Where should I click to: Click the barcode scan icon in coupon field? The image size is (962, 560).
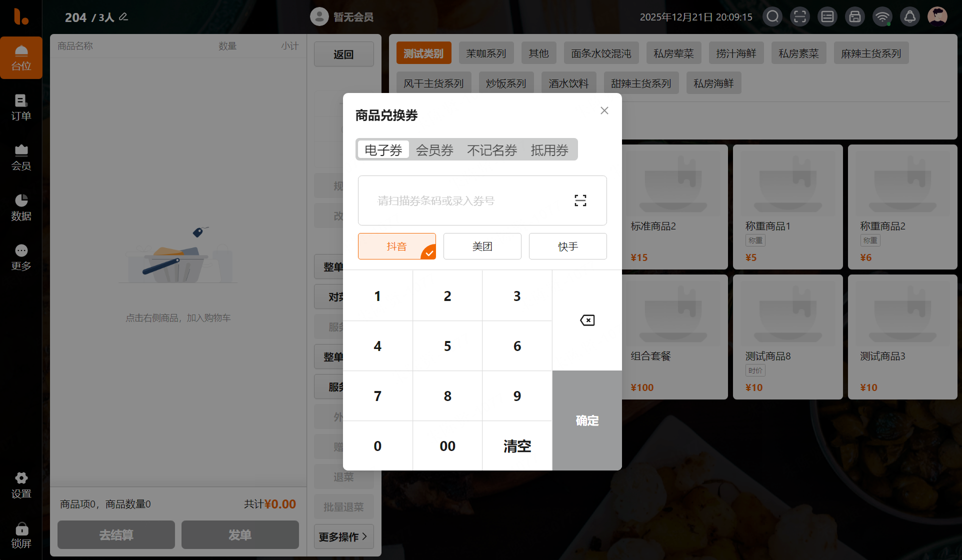(x=580, y=200)
